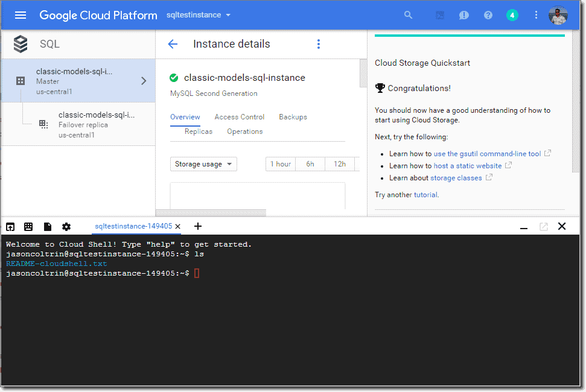This screenshot has width=586, height=392.
Task: Open the navigation hamburger menu
Action: tap(20, 15)
